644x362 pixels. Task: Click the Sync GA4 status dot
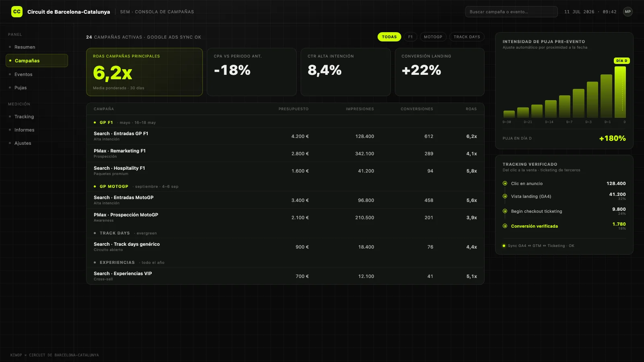tap(504, 246)
